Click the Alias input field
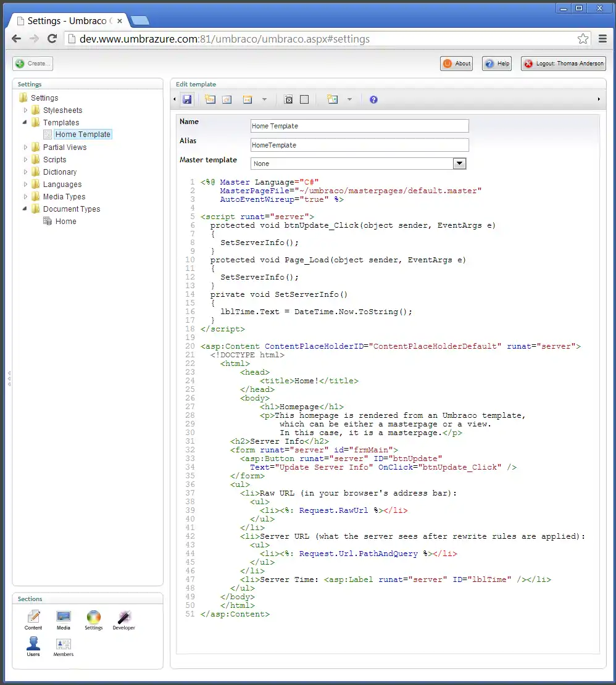This screenshot has height=685, width=616. point(360,145)
